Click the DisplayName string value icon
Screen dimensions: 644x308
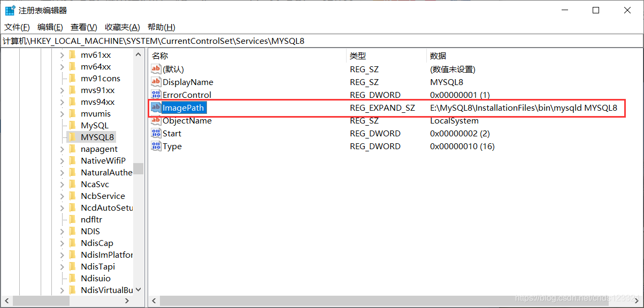[x=156, y=82]
